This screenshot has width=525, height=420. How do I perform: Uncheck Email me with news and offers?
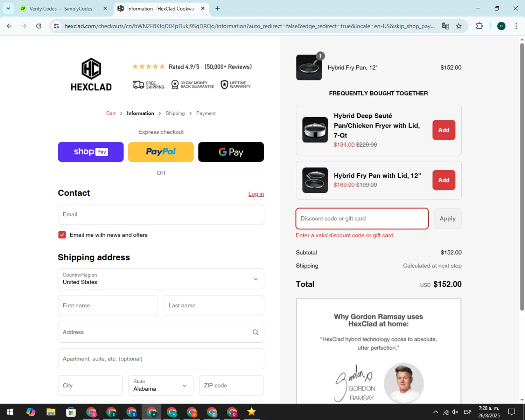62,235
